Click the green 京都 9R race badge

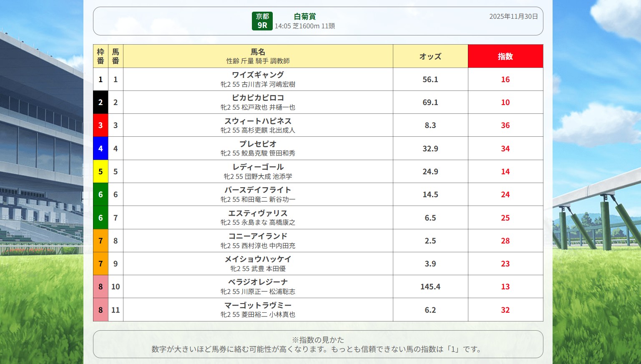pyautogui.click(x=262, y=21)
